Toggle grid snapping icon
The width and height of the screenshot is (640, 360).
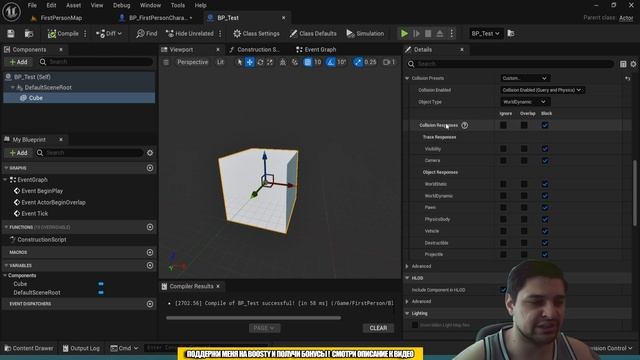click(x=307, y=62)
